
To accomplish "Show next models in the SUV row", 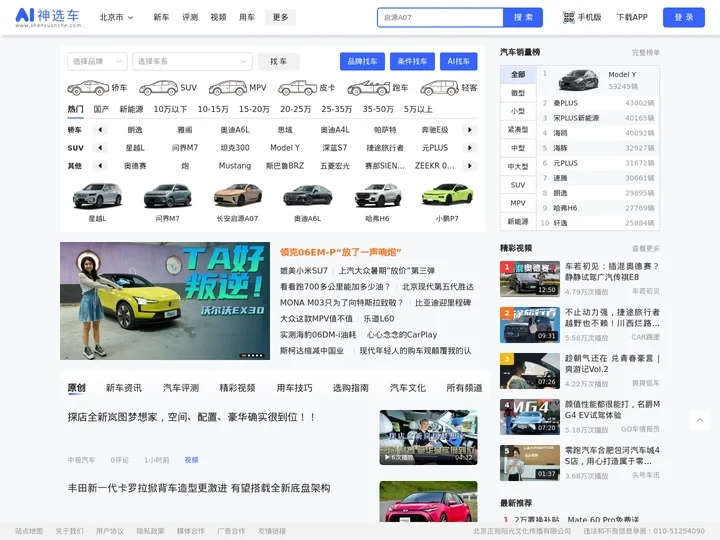I will coord(469,148).
